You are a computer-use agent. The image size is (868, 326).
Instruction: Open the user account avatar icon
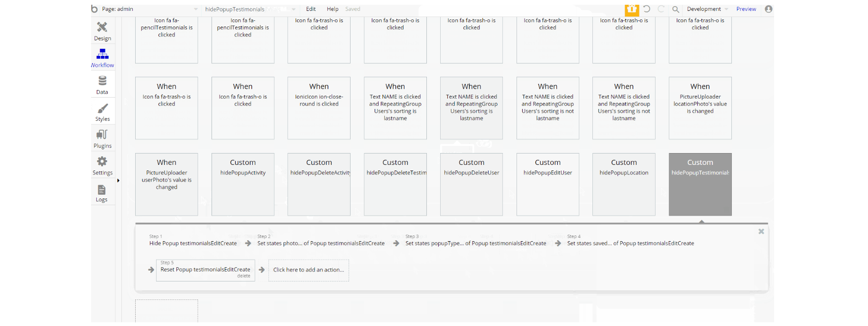[x=768, y=9]
